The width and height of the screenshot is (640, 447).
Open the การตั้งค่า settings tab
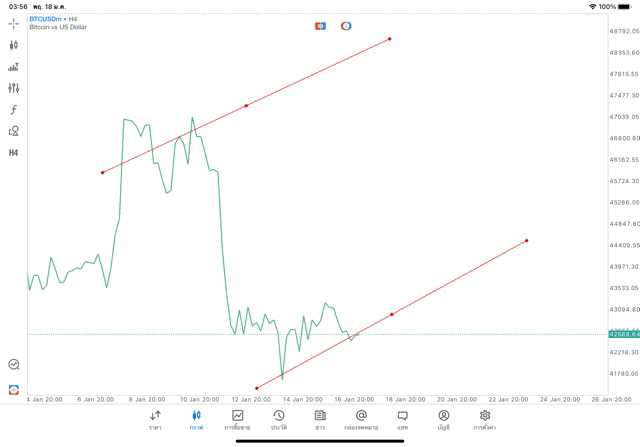point(485,420)
